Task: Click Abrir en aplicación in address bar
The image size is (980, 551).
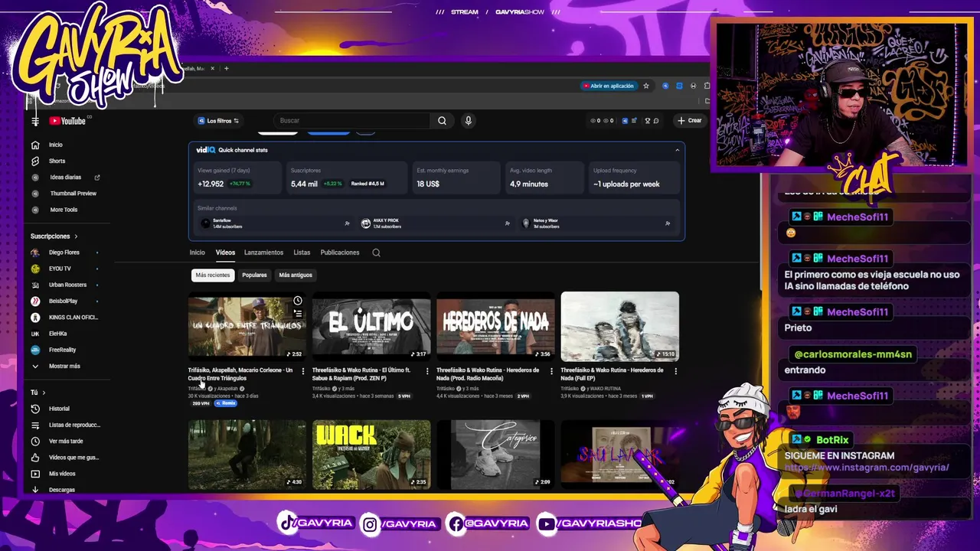Action: pyautogui.click(x=609, y=86)
